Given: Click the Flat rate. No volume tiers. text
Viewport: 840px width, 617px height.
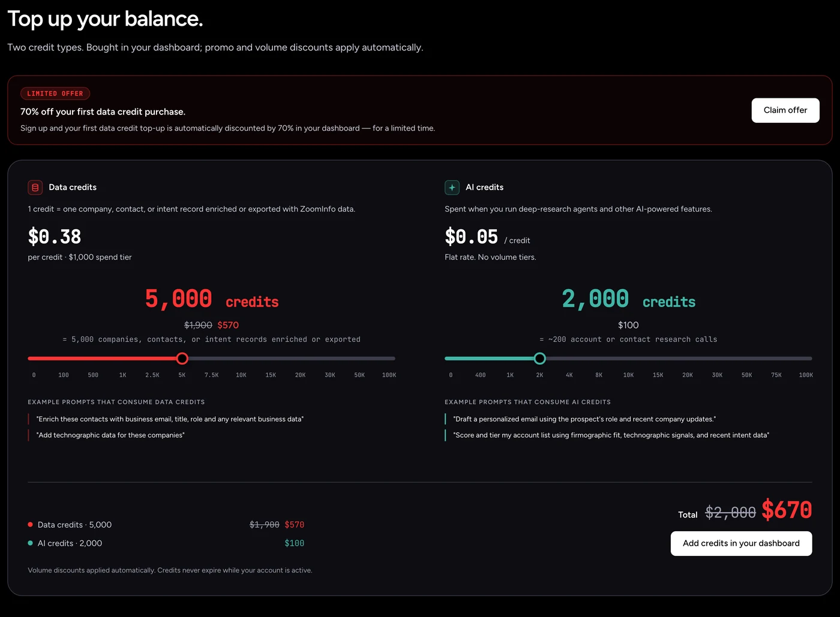Looking at the screenshot, I should [490, 257].
